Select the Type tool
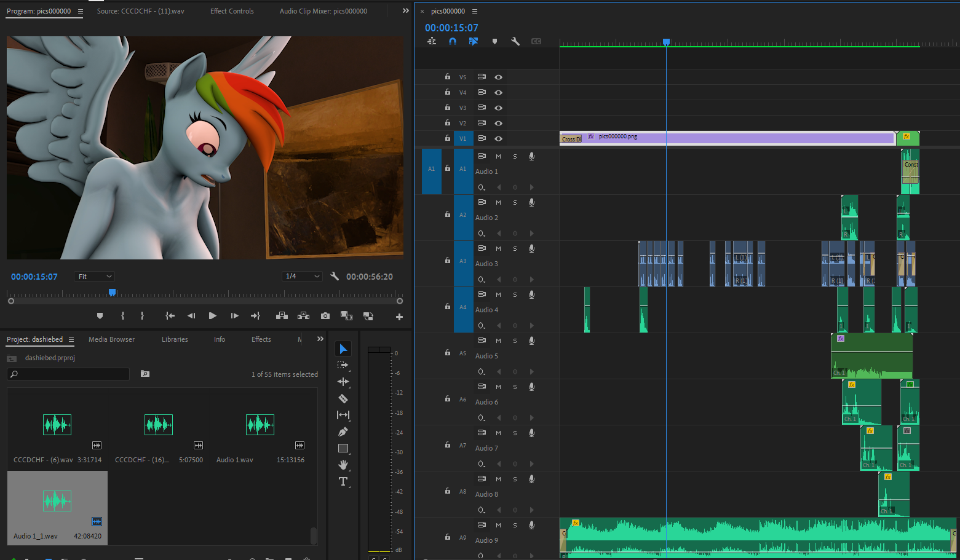The height and width of the screenshot is (560, 960). pyautogui.click(x=343, y=481)
